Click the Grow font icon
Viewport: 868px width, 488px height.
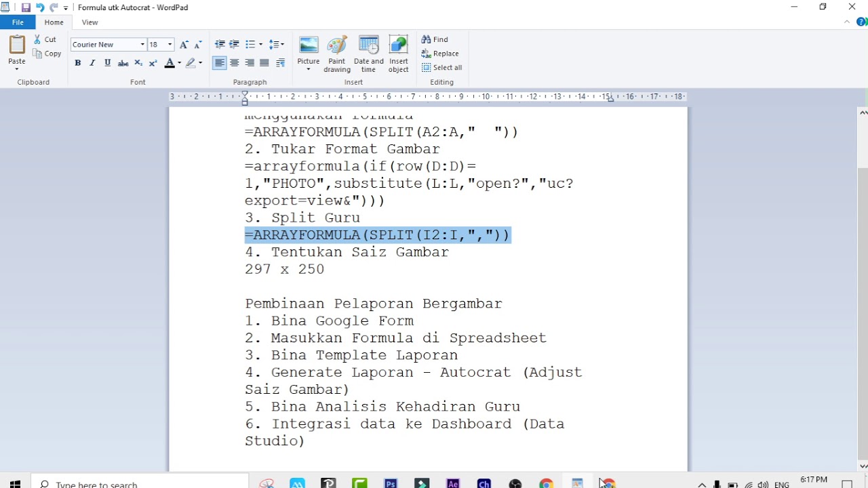coord(184,45)
